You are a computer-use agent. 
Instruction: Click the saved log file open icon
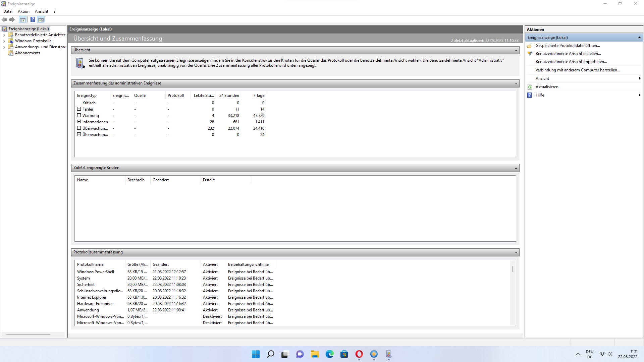pos(530,46)
